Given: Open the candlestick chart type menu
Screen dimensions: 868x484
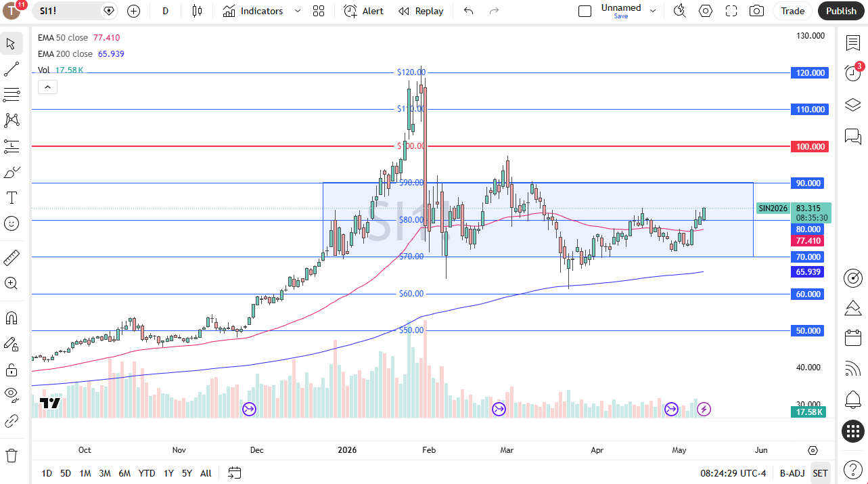Looking at the screenshot, I should [197, 11].
